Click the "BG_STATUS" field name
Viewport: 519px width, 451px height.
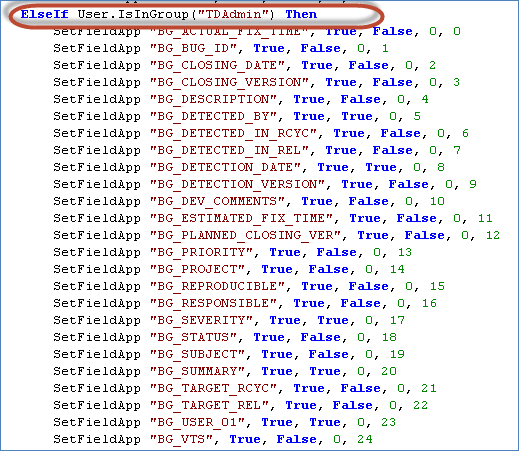(x=193, y=337)
